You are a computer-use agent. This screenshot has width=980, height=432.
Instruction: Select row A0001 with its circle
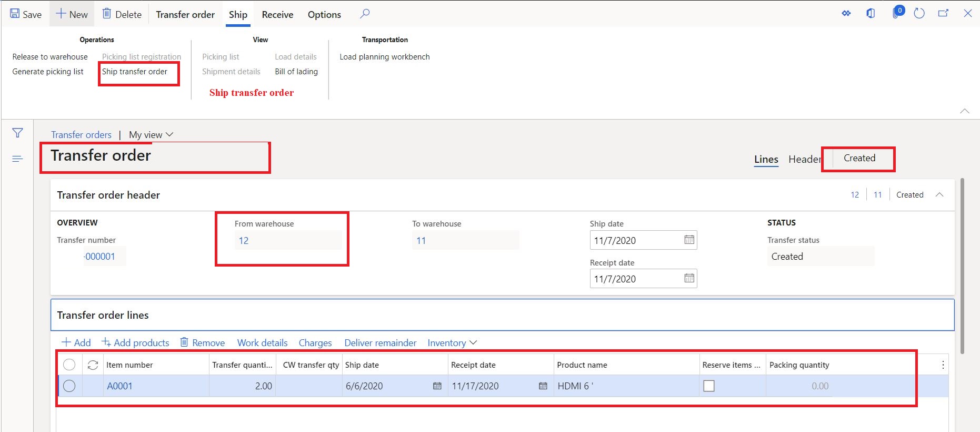click(x=69, y=386)
